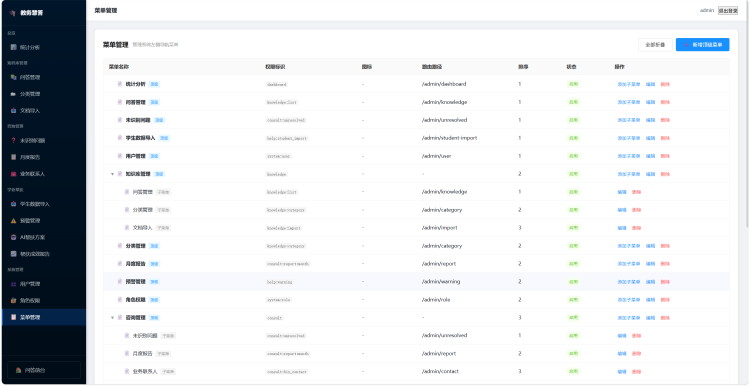Click the blue 新增顶级菜单 button

pos(703,44)
